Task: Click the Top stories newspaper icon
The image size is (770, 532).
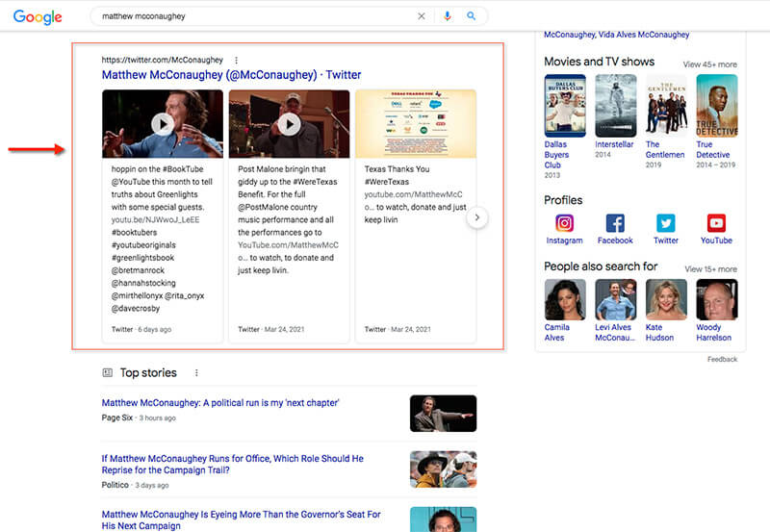Action: (108, 372)
